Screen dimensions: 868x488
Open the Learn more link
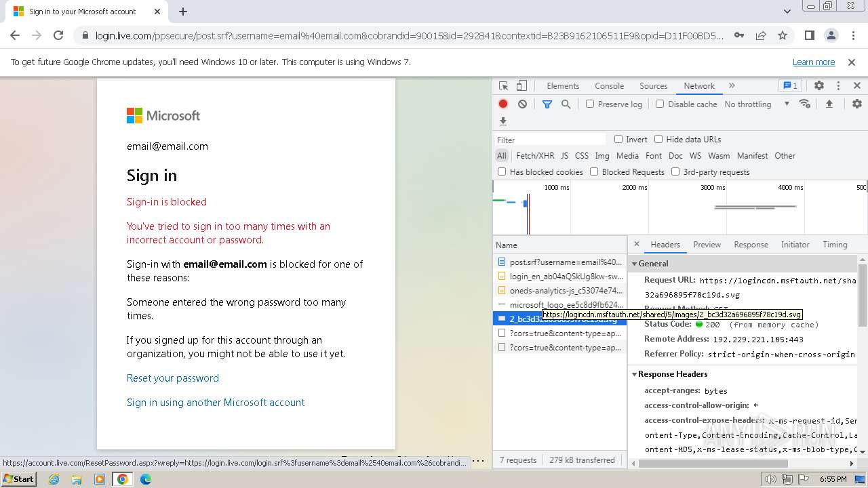coord(814,62)
